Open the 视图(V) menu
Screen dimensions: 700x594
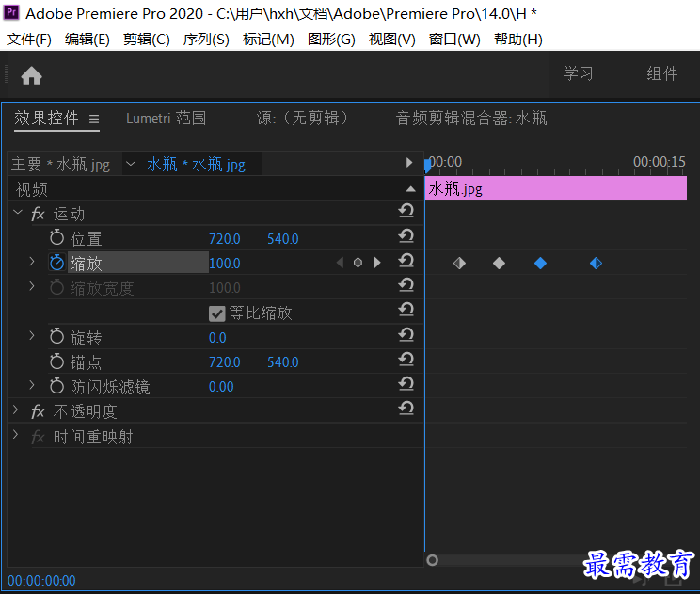[x=391, y=40]
